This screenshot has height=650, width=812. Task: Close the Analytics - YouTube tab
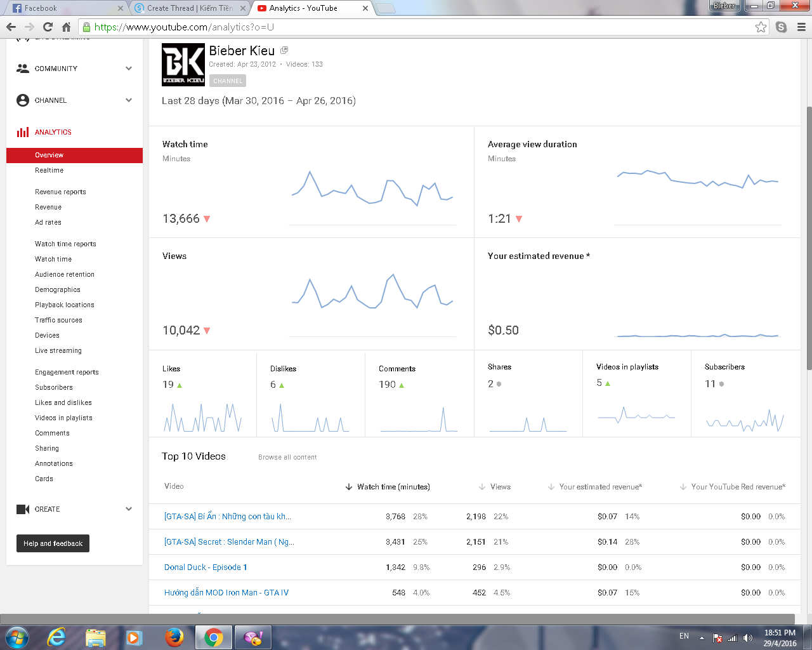tap(365, 8)
